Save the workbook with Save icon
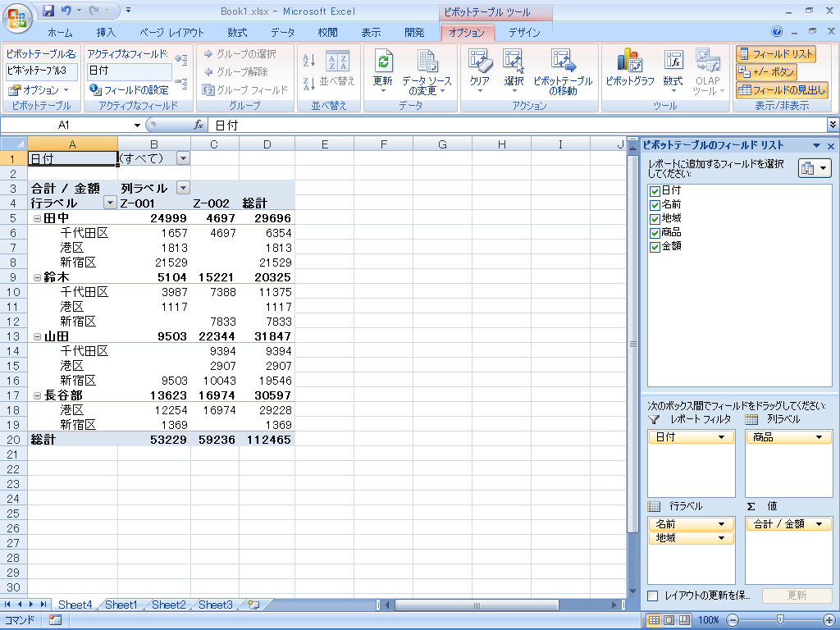The height and width of the screenshot is (630, 840). [x=48, y=10]
